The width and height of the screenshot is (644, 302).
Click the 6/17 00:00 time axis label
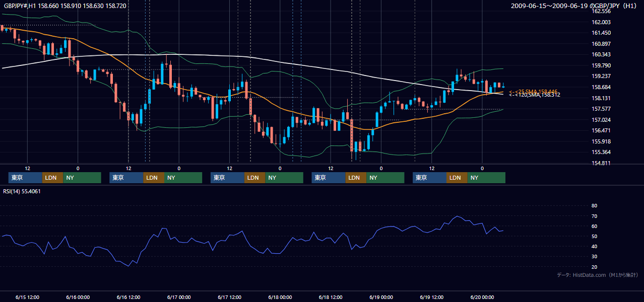[179, 297]
